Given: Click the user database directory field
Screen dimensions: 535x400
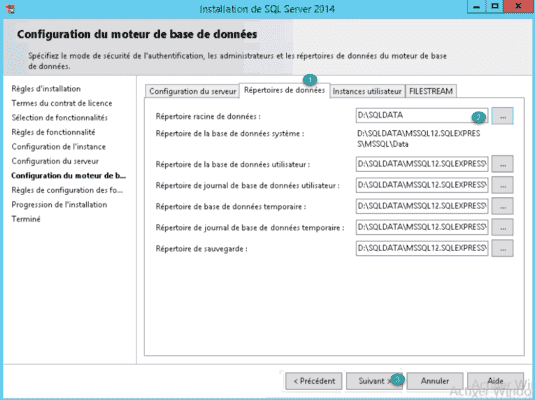Looking at the screenshot, I should (x=422, y=164).
